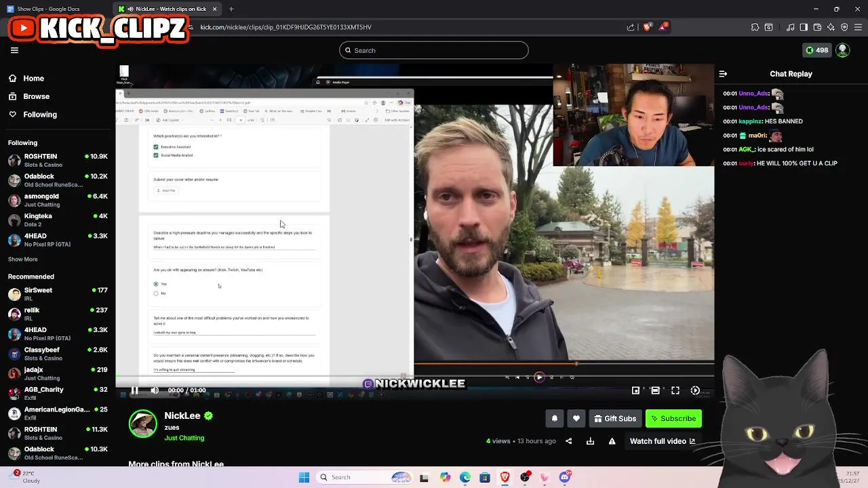Open Watch full video link
This screenshot has height=488, width=868.
click(x=663, y=441)
